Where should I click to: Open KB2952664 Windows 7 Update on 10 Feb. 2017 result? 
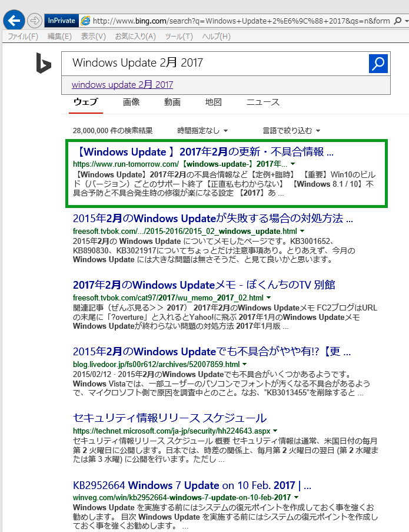coord(192,485)
